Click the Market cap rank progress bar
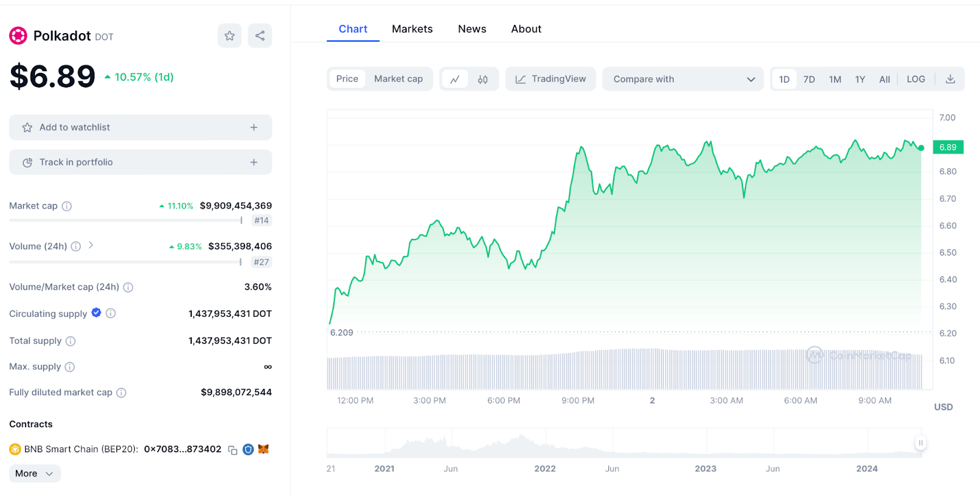 [126, 220]
